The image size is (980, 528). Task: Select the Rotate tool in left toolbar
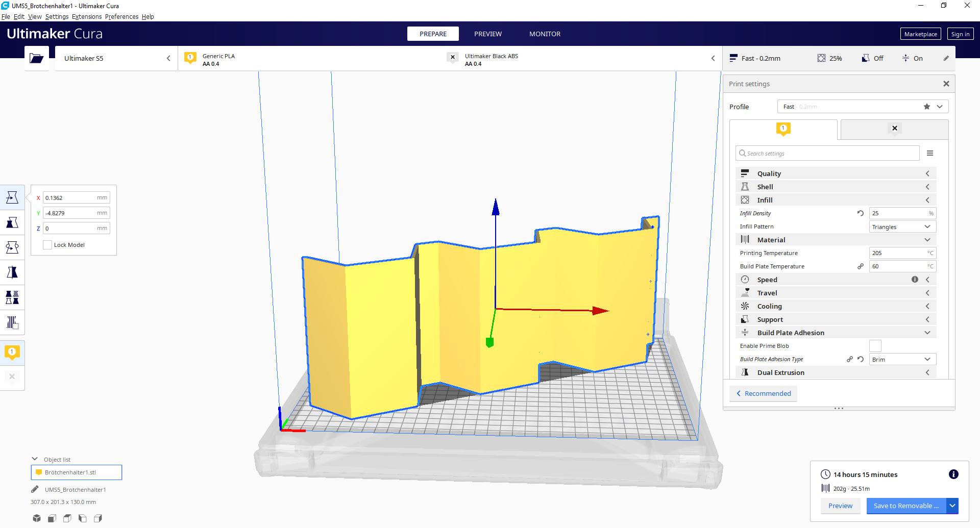(12, 247)
